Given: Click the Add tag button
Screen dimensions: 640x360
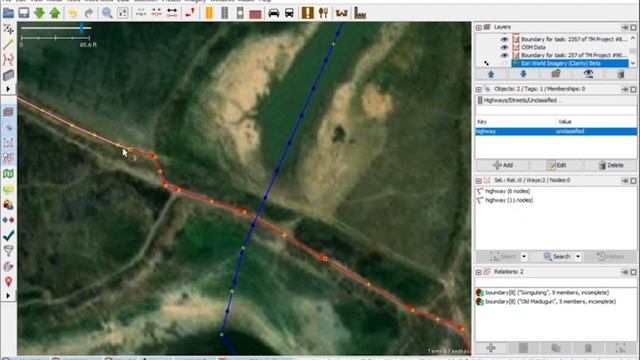Looking at the screenshot, I should point(503,165).
